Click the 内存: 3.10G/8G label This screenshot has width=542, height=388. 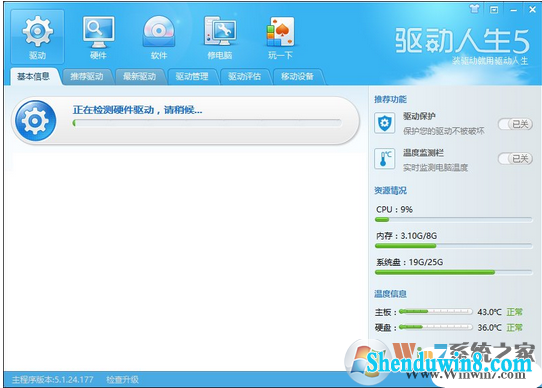(x=406, y=236)
